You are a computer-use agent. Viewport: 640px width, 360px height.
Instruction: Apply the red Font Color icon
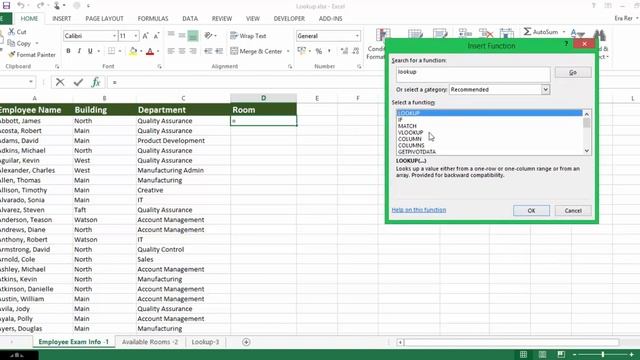click(150, 51)
